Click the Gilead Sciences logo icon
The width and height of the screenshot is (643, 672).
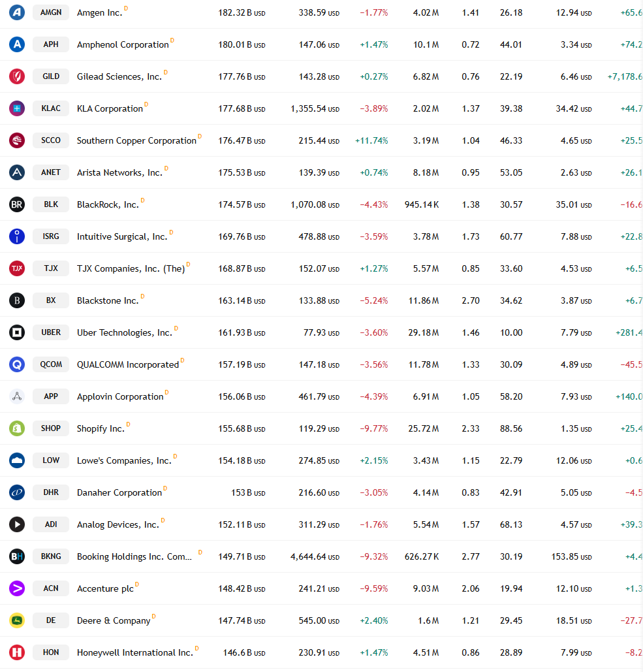click(x=17, y=76)
